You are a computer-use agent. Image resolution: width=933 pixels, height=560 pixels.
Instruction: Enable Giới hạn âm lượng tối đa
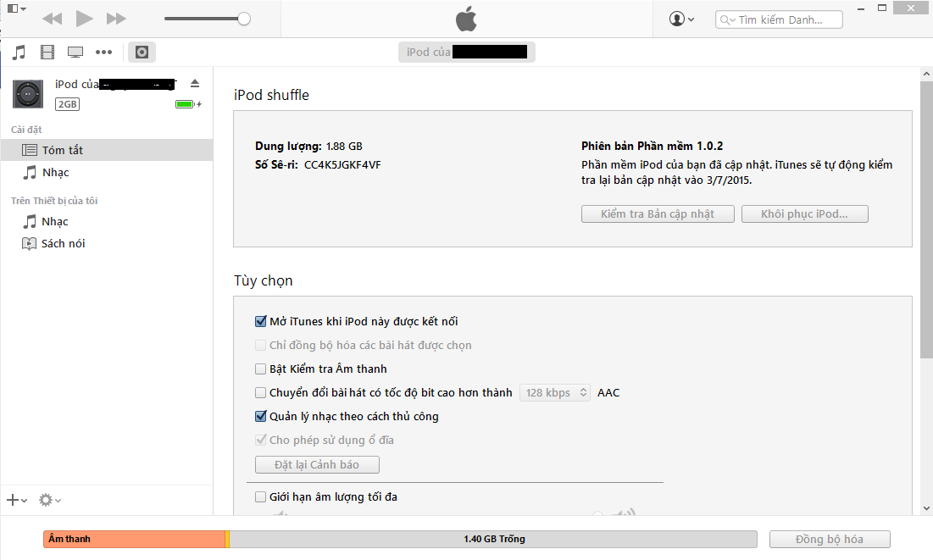click(x=261, y=497)
